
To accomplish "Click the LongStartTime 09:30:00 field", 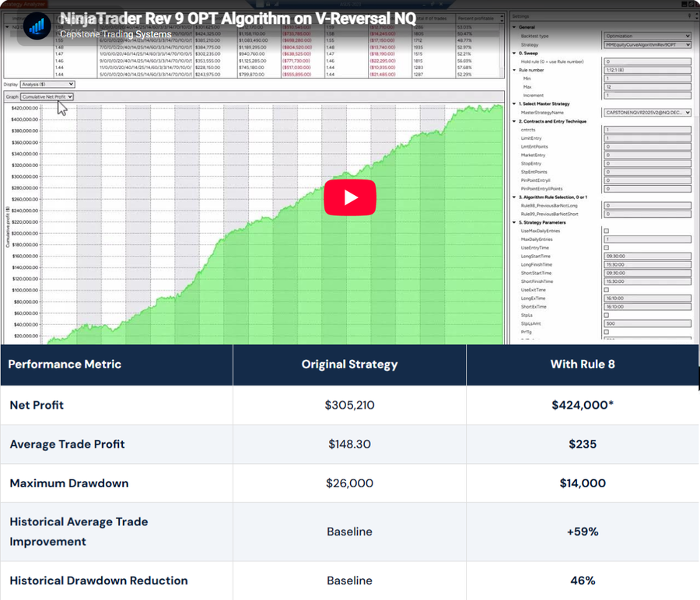I will coord(647,256).
